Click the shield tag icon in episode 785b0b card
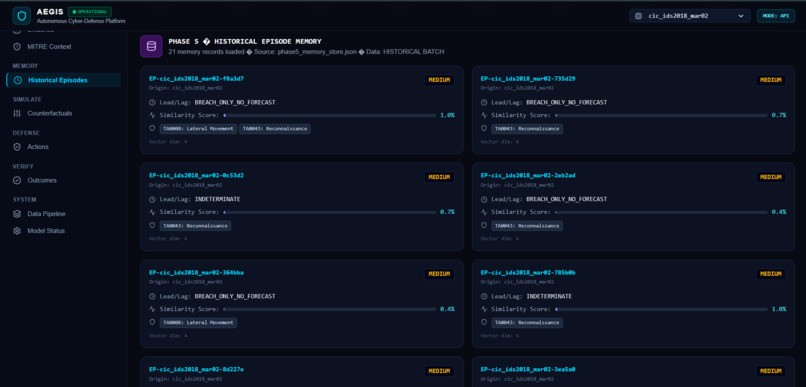The height and width of the screenshot is (387, 806). [x=484, y=322]
